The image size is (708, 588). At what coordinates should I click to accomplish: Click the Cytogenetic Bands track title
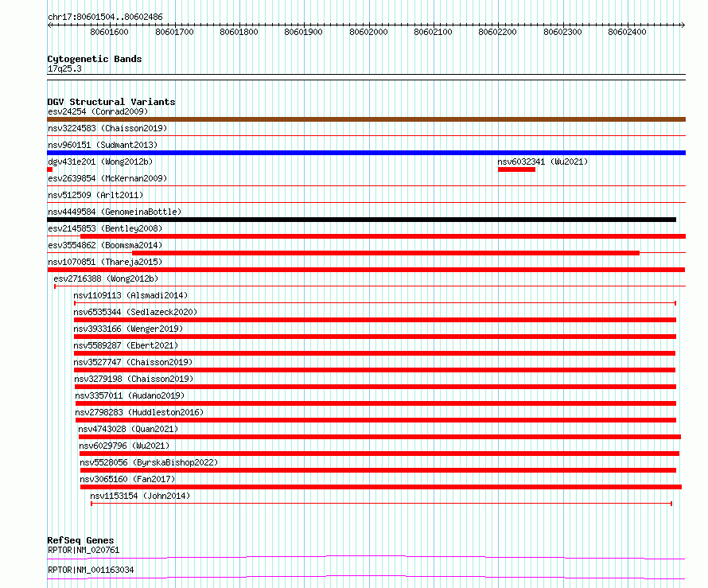pos(95,59)
